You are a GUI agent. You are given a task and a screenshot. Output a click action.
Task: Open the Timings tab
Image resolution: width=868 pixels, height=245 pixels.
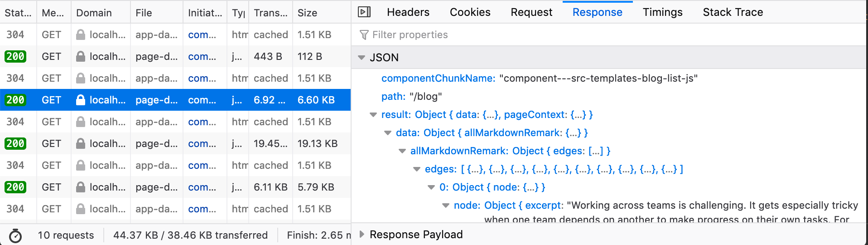pos(662,12)
